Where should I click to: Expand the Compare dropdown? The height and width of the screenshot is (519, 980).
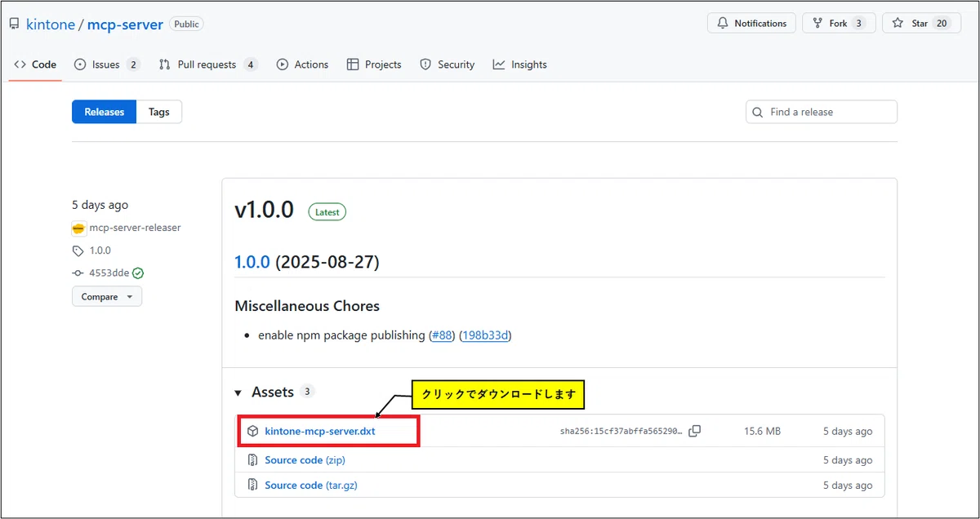[x=107, y=297]
